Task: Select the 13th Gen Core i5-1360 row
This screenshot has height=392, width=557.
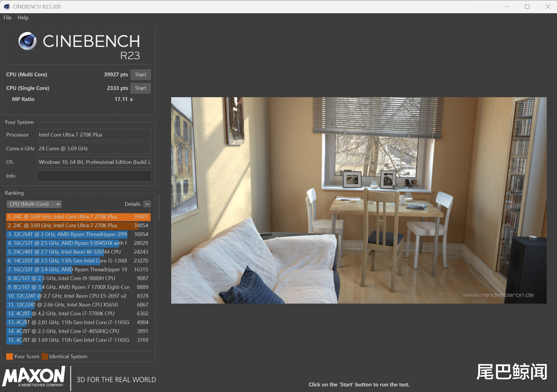Action: (x=78, y=261)
